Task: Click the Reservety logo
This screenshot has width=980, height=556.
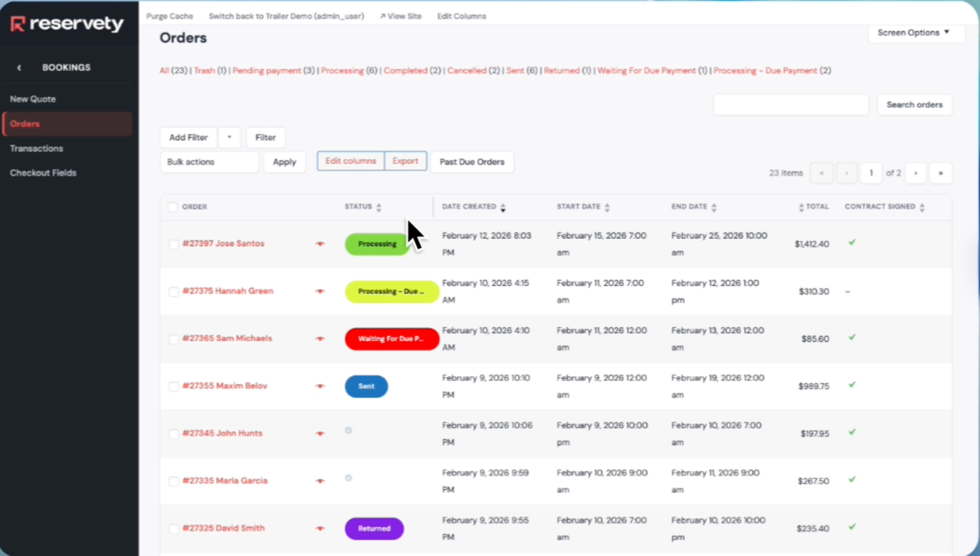Action: (x=67, y=24)
